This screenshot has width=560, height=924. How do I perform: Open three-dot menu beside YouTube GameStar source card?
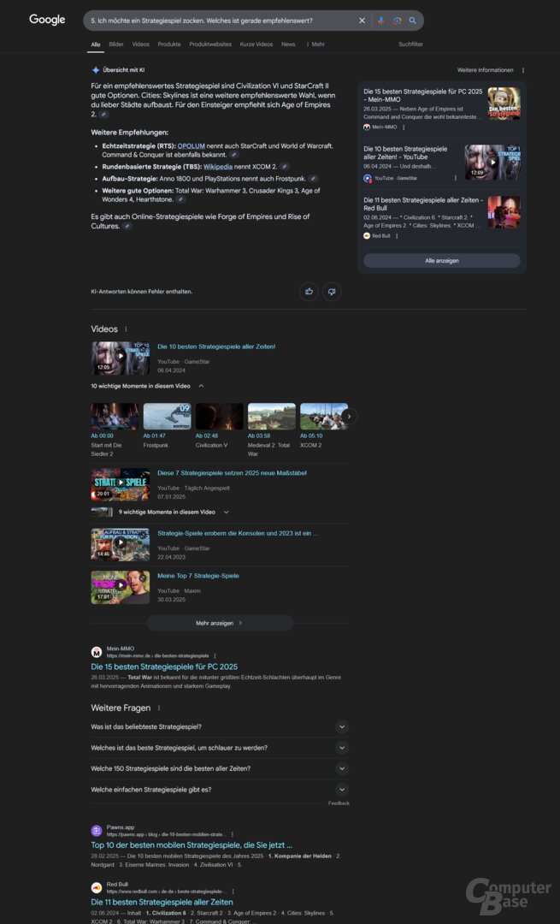pos(456,178)
